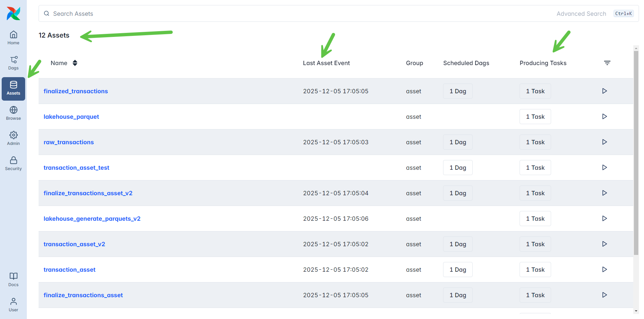Trigger asset event for finalized_transactions

[x=604, y=91]
